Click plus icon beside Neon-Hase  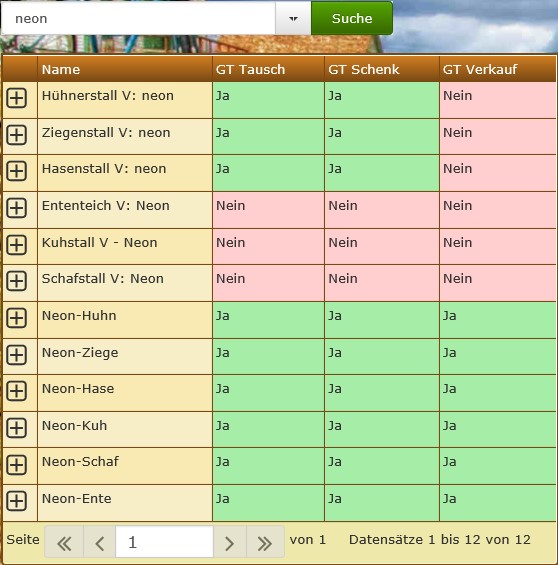(17, 391)
